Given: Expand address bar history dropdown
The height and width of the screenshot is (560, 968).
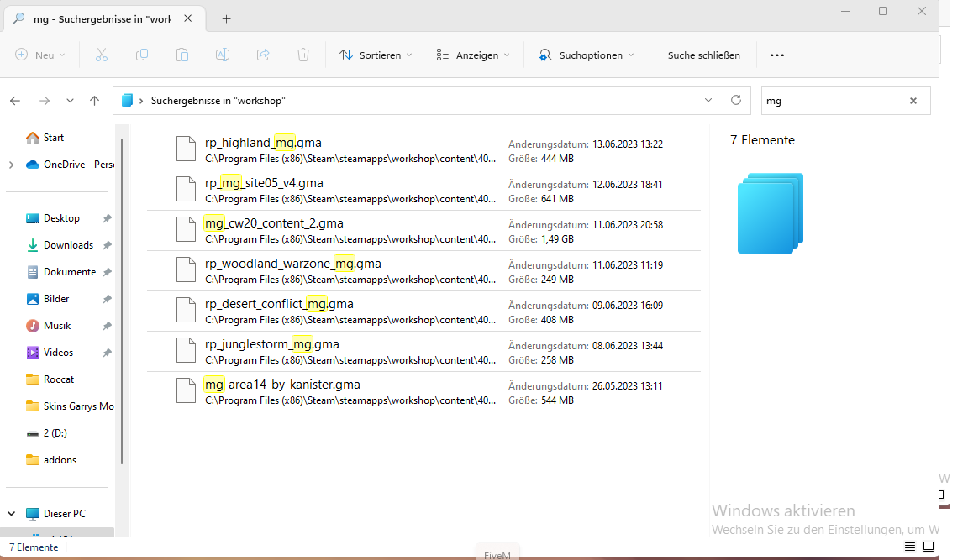Looking at the screenshot, I should tap(708, 100).
